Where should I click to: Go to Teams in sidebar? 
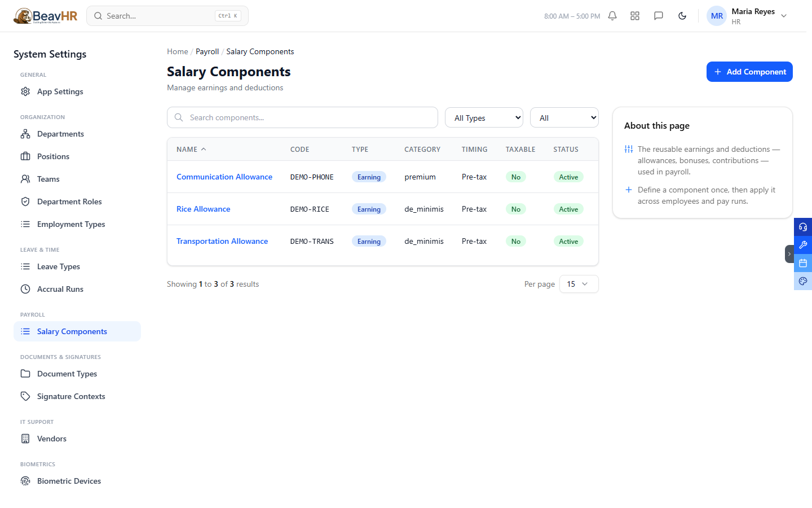(77, 179)
